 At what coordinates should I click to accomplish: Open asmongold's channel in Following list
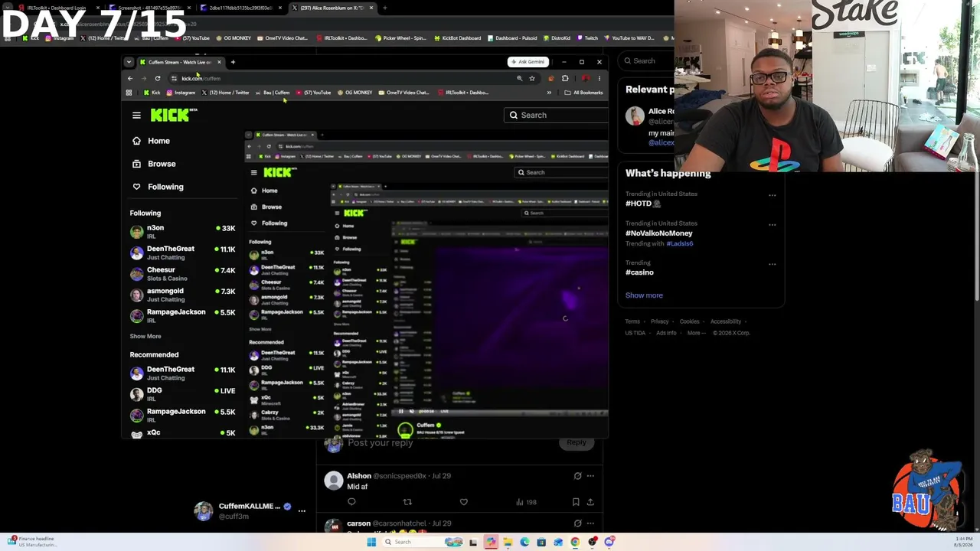(x=182, y=295)
